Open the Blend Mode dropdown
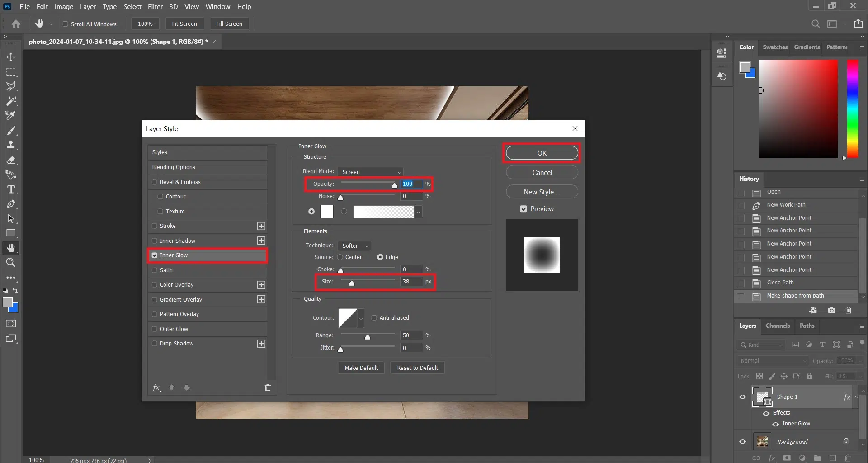Screen dimensions: 868x463 click(x=370, y=172)
